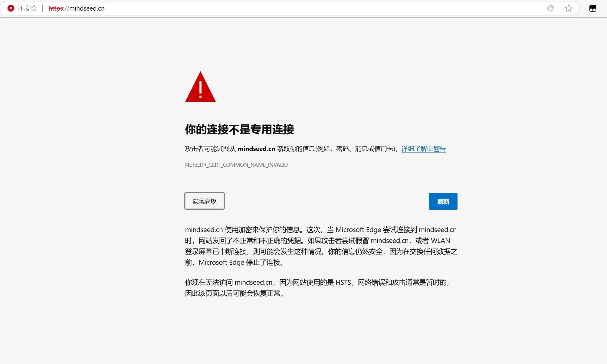The width and height of the screenshot is (607, 364).
Task: Select the NET::ERR_CERT_COMMON_NAME_INVALID error code
Action: pos(236,165)
